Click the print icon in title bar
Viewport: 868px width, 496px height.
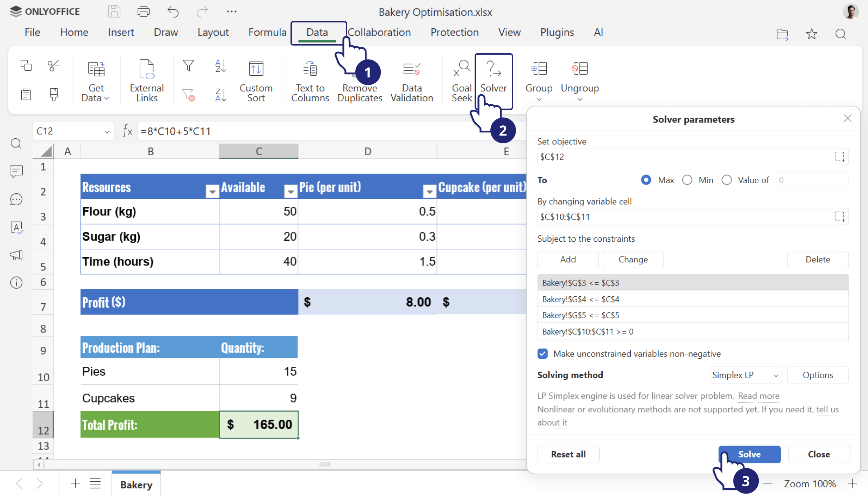click(x=143, y=12)
